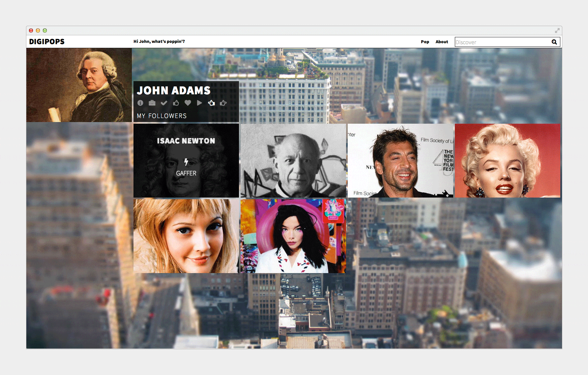Open the John Adams portrait thumbnail

coord(79,85)
